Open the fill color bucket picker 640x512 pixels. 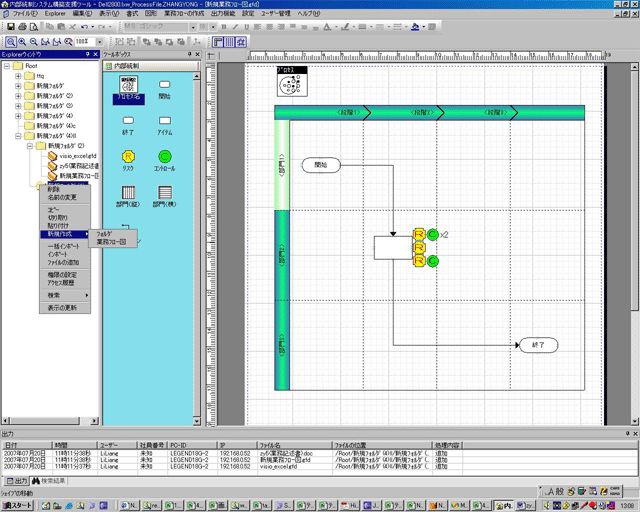[415, 28]
